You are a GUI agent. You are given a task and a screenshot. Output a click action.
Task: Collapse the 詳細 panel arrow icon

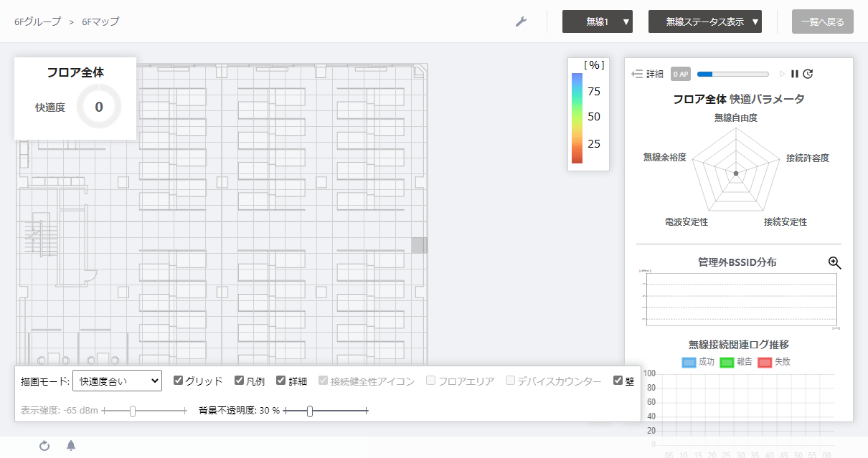click(x=637, y=74)
